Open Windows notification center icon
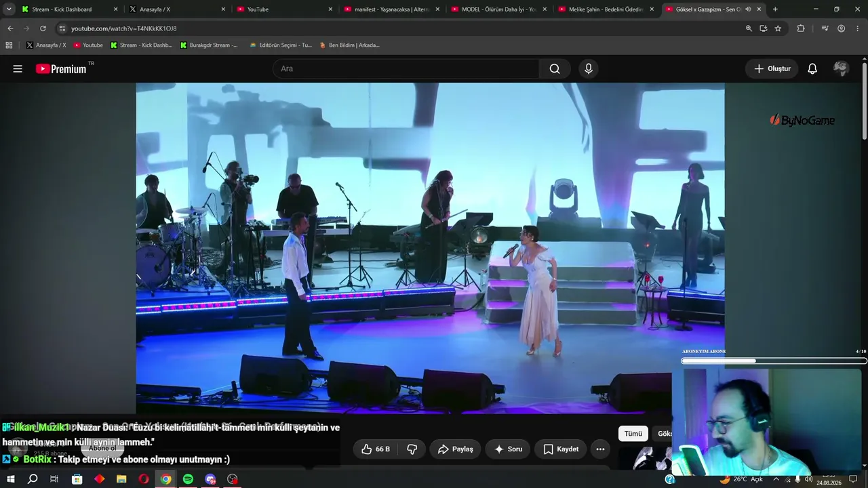The height and width of the screenshot is (488, 868). [x=853, y=479]
